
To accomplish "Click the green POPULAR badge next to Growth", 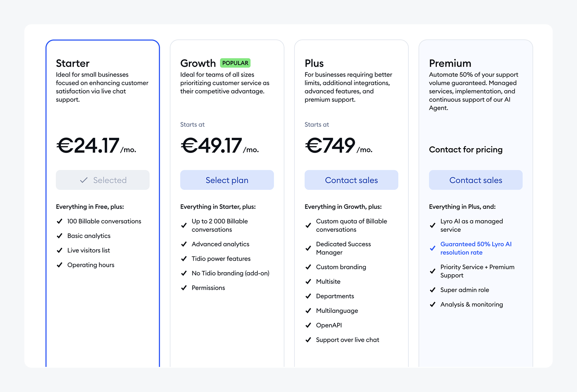I will (235, 63).
